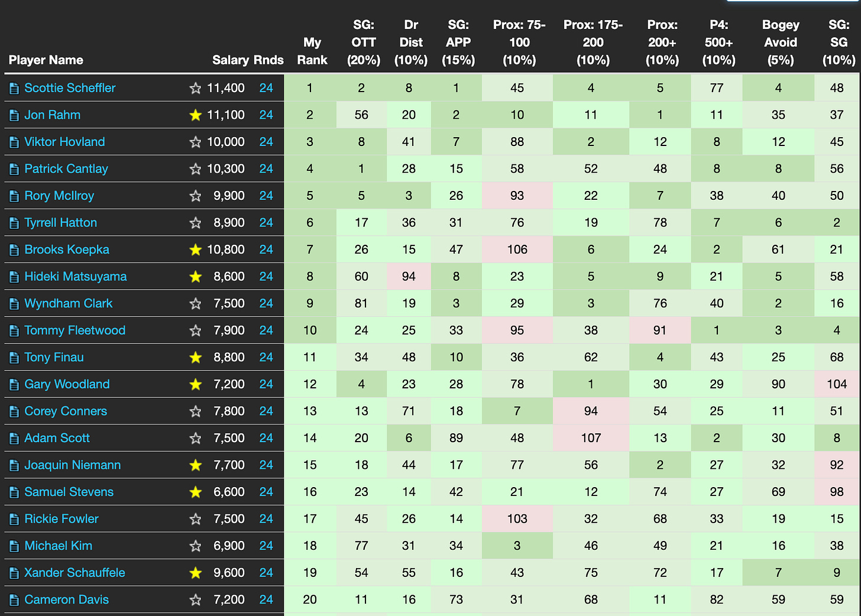This screenshot has width=861, height=616.
Task: Unstar Hideki Matsuyama's favorite star
Action: tap(195, 277)
